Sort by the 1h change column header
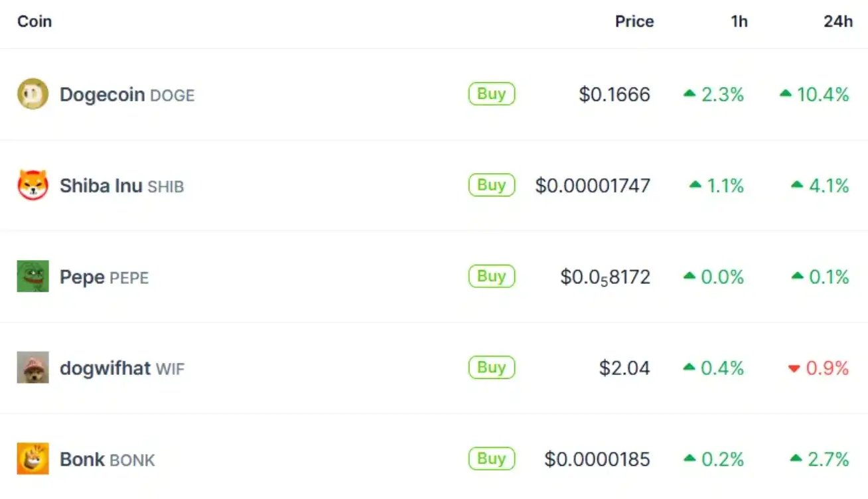 739,21
